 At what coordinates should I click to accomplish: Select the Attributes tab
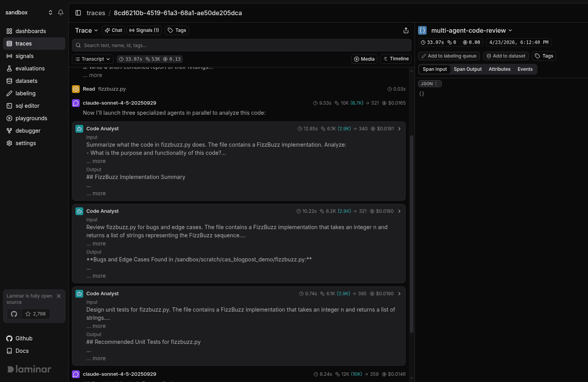[499, 69]
